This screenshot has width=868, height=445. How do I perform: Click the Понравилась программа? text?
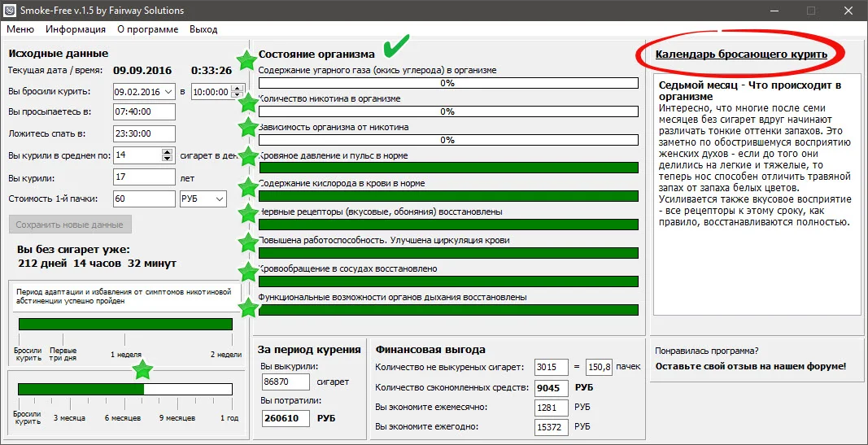706,351
